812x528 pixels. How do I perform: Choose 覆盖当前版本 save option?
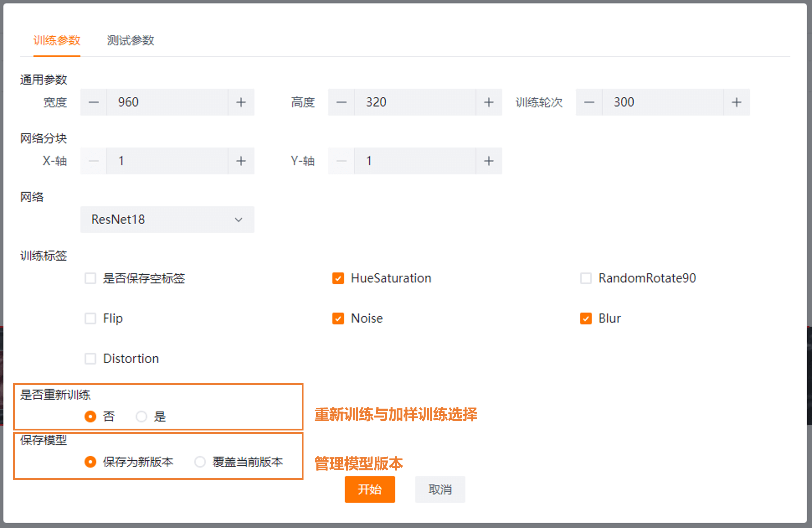pos(200,462)
